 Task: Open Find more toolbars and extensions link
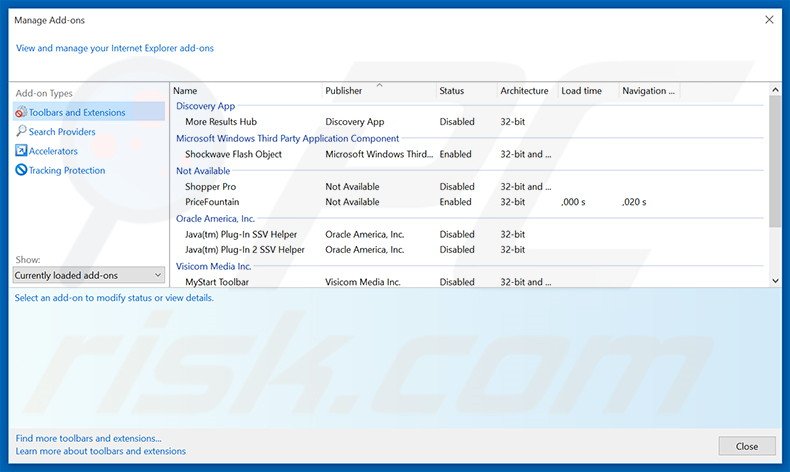coord(89,438)
